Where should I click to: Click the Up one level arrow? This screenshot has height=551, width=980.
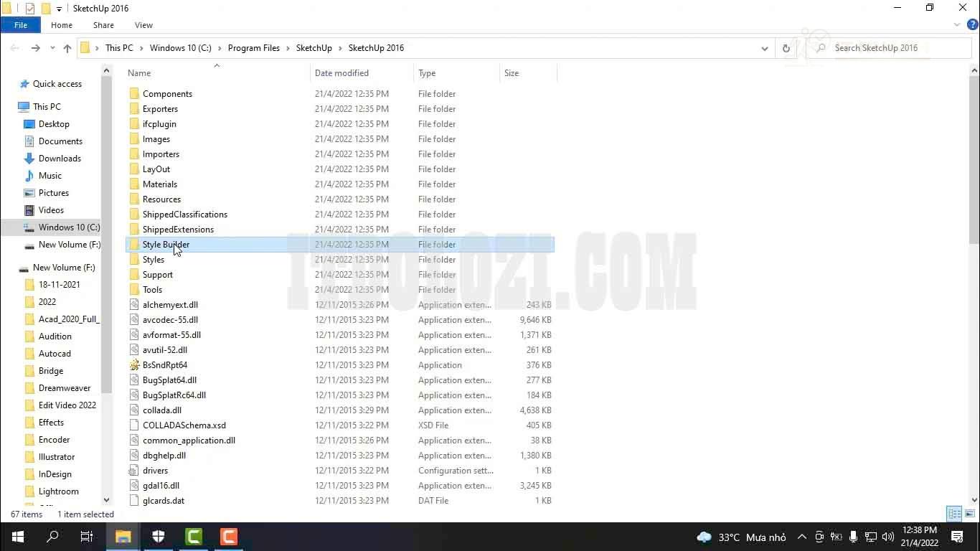(x=67, y=48)
